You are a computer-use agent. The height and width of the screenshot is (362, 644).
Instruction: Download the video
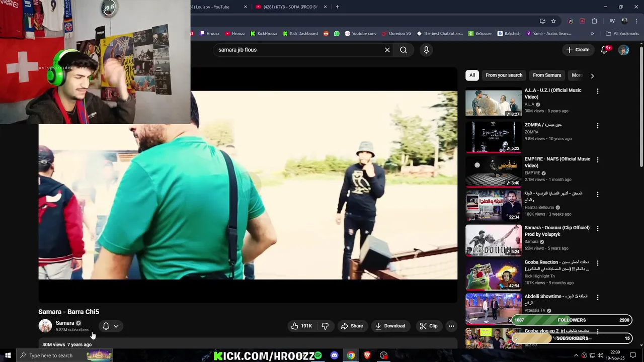coord(390,326)
